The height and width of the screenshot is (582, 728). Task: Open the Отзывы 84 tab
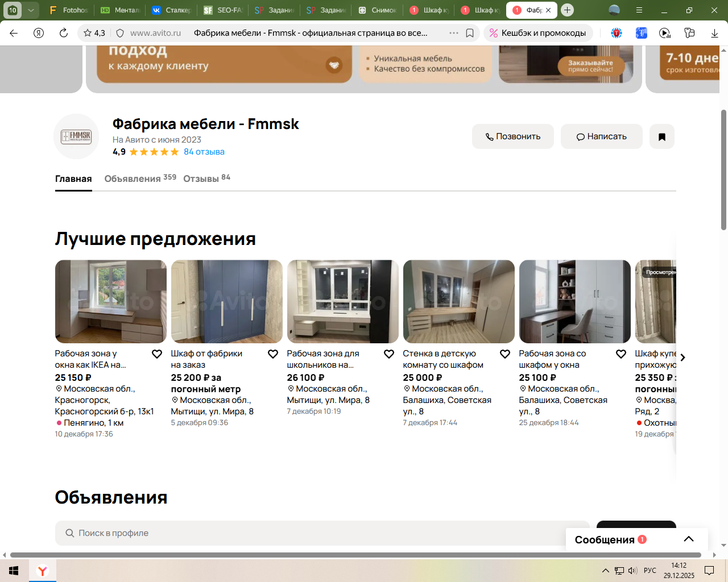[206, 178]
